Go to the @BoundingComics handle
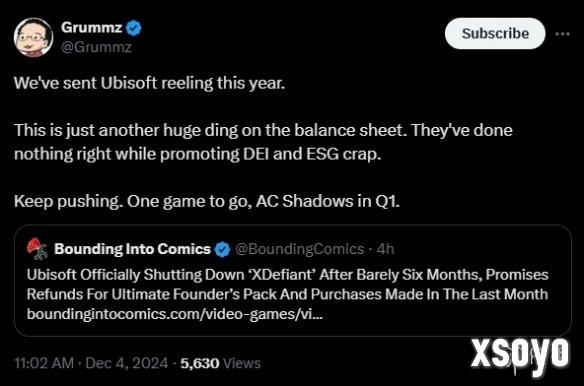Screen dimensions: 584x386 click(299, 249)
